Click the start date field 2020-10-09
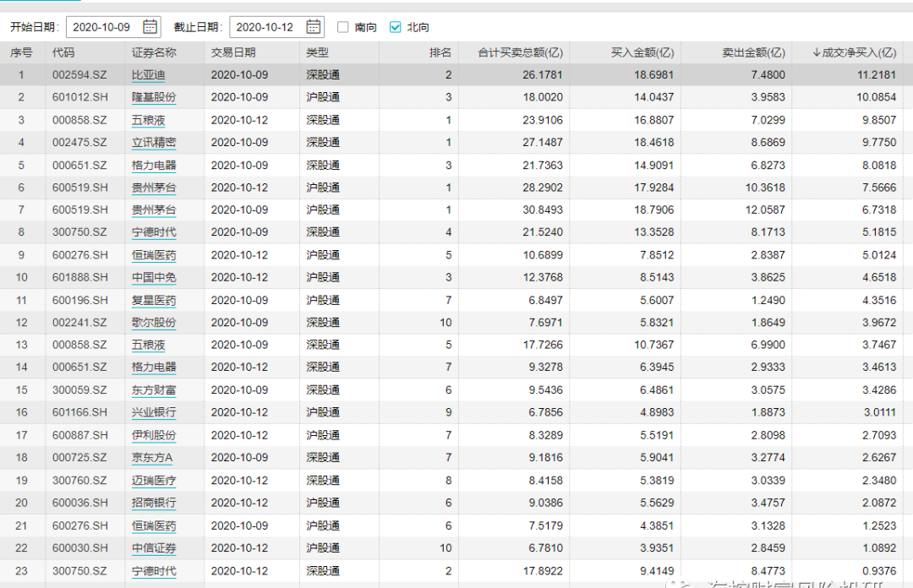The width and height of the screenshot is (913, 588). click(113, 27)
